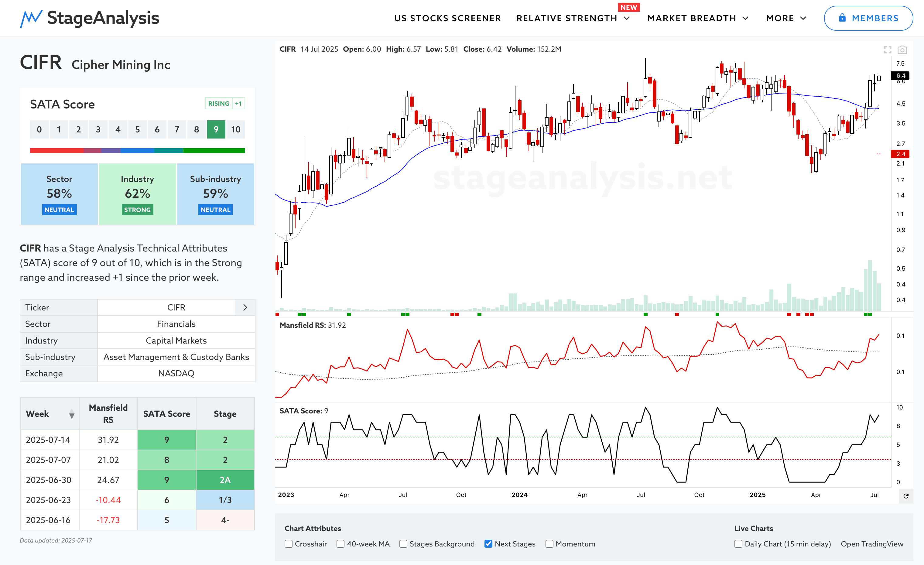Reset chart with the refresh icon

906,496
